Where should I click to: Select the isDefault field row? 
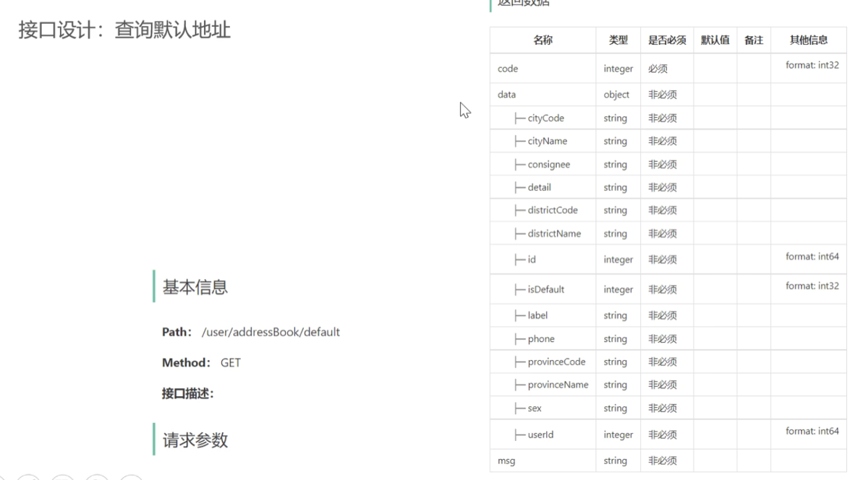pos(668,289)
